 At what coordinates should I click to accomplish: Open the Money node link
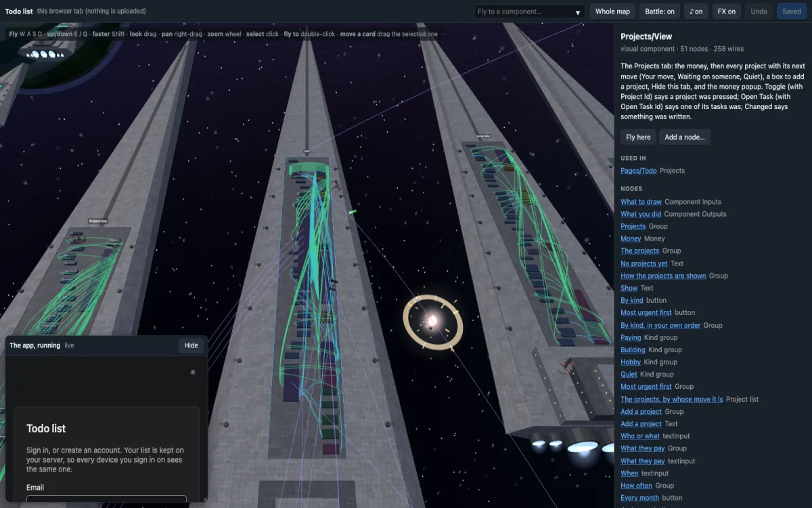(631, 238)
